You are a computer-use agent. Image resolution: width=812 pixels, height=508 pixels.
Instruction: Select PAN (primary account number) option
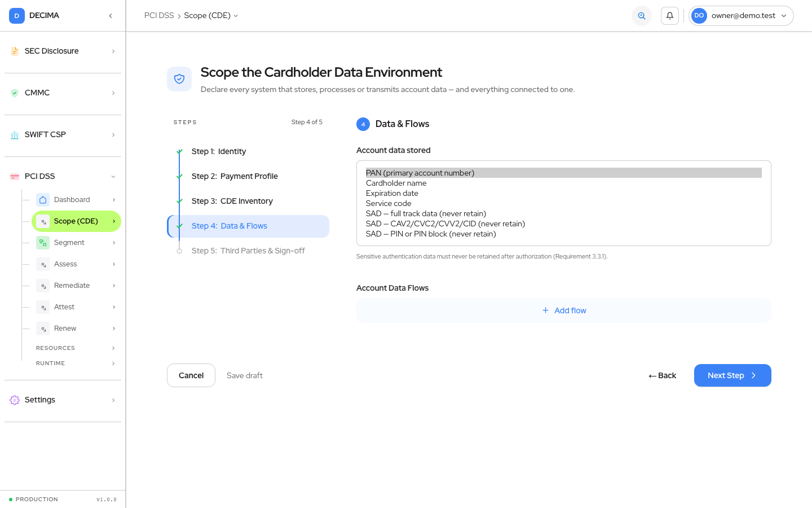point(564,173)
